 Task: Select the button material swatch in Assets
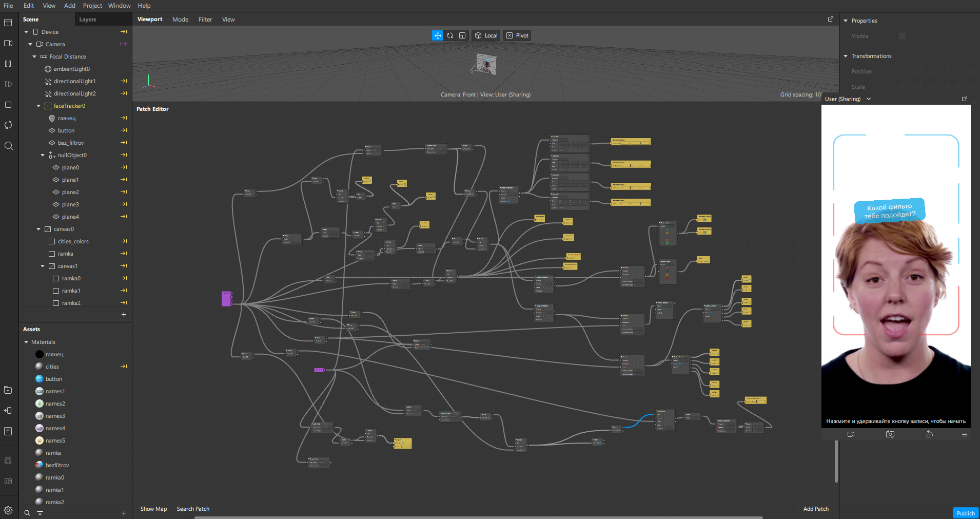point(40,379)
